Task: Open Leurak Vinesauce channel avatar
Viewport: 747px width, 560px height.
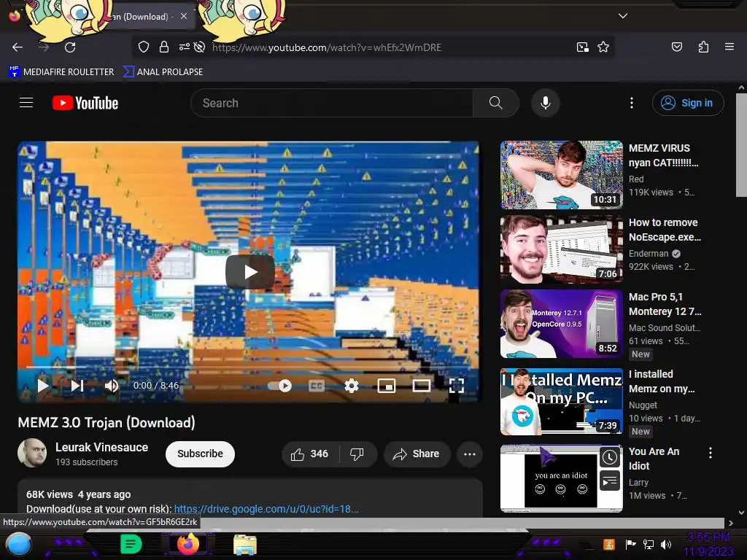Action: click(32, 453)
